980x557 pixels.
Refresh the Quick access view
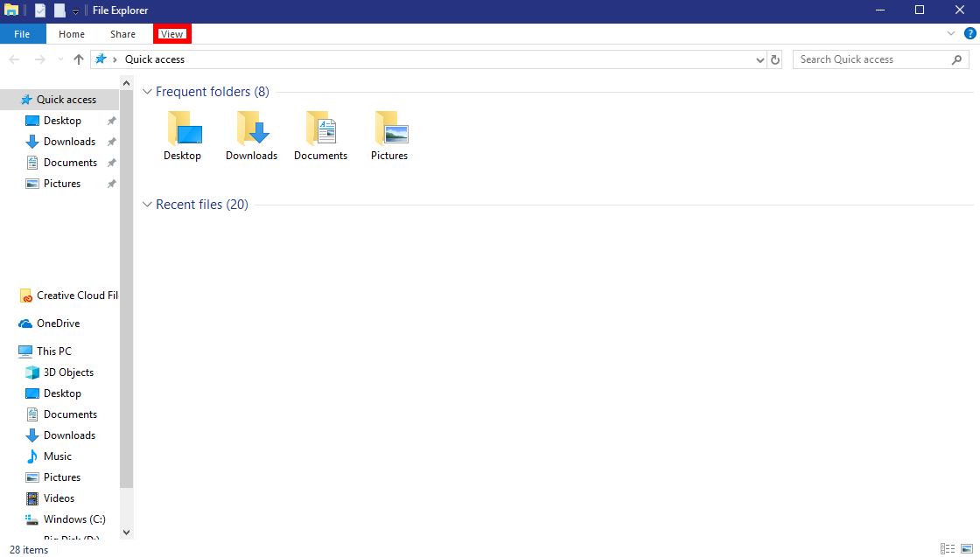tap(775, 60)
